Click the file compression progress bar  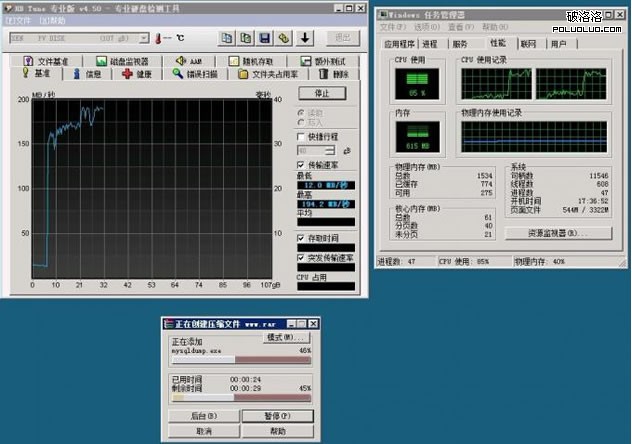pos(240,359)
